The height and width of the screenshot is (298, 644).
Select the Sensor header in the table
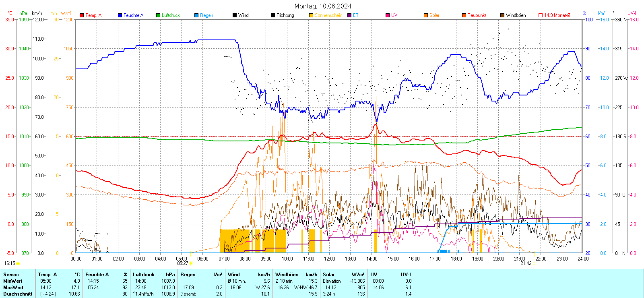(11, 275)
